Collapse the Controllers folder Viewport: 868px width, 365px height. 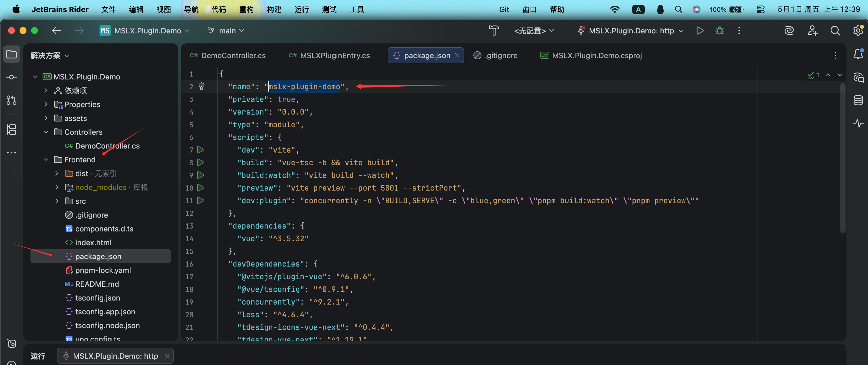46,132
